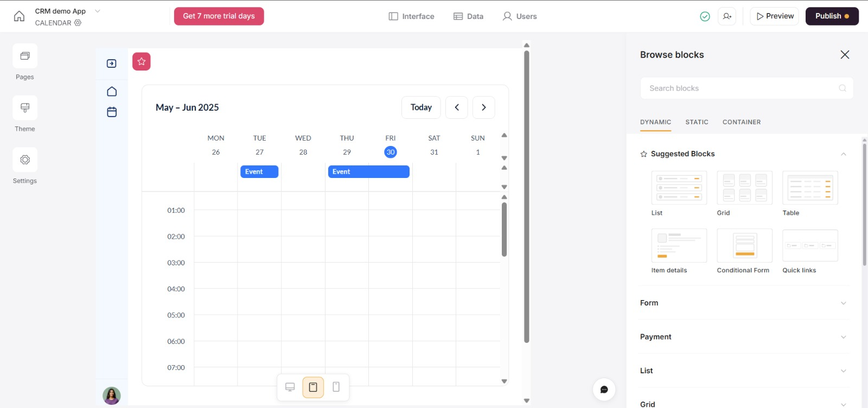Image resolution: width=868 pixels, height=408 pixels.
Task: Open the CRM demo App dropdown
Action: coord(98,11)
